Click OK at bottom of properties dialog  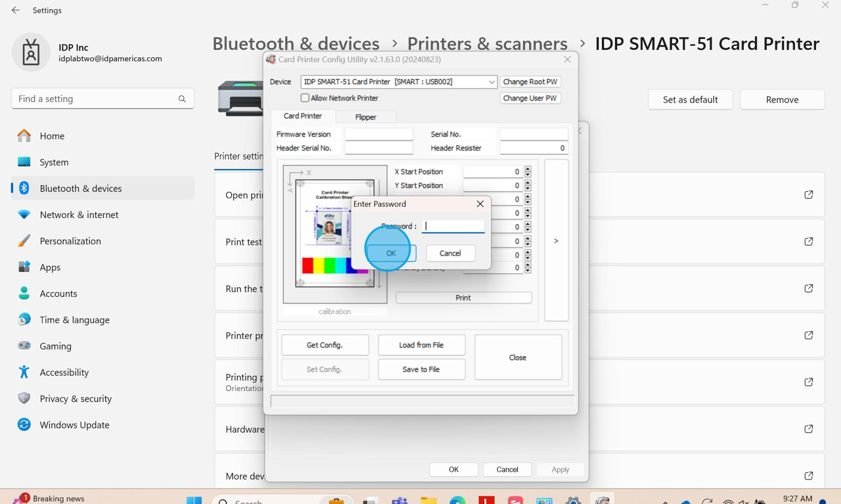click(453, 470)
